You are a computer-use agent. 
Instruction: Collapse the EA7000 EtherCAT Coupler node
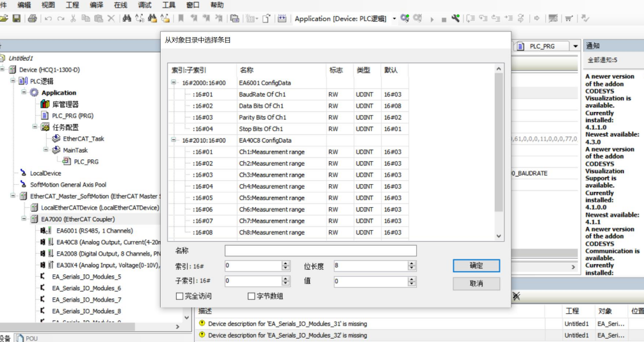24,219
